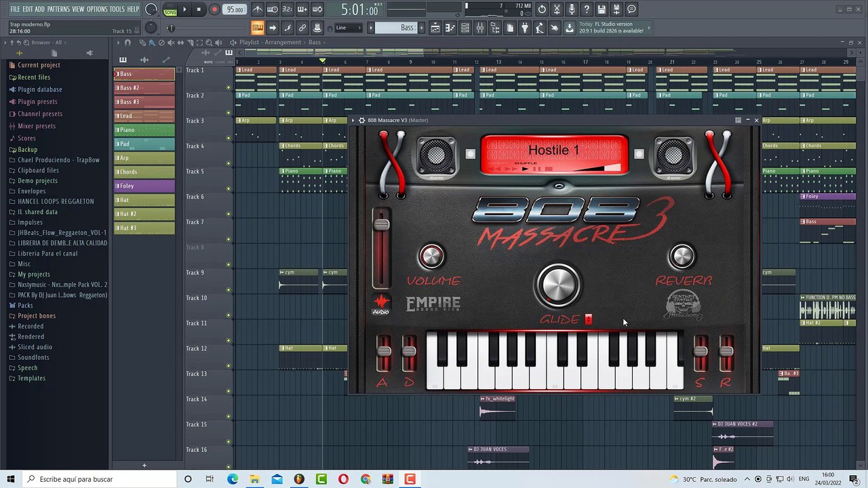Toggle loop recording icon
The image size is (868, 488).
tap(317, 9)
